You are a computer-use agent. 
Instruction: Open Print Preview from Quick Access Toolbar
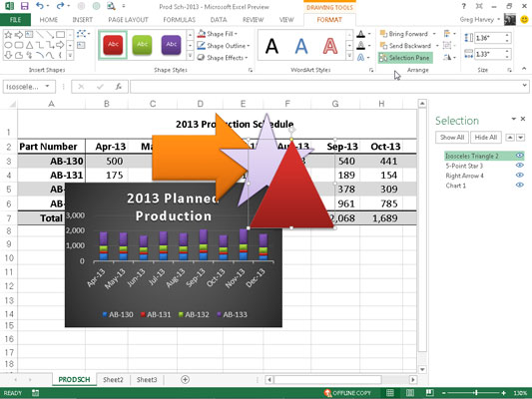point(111,6)
